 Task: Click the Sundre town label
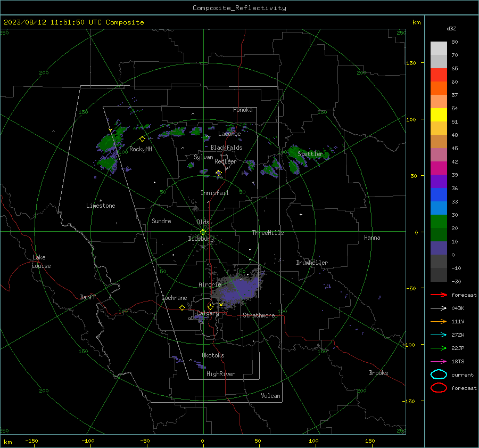point(161,221)
